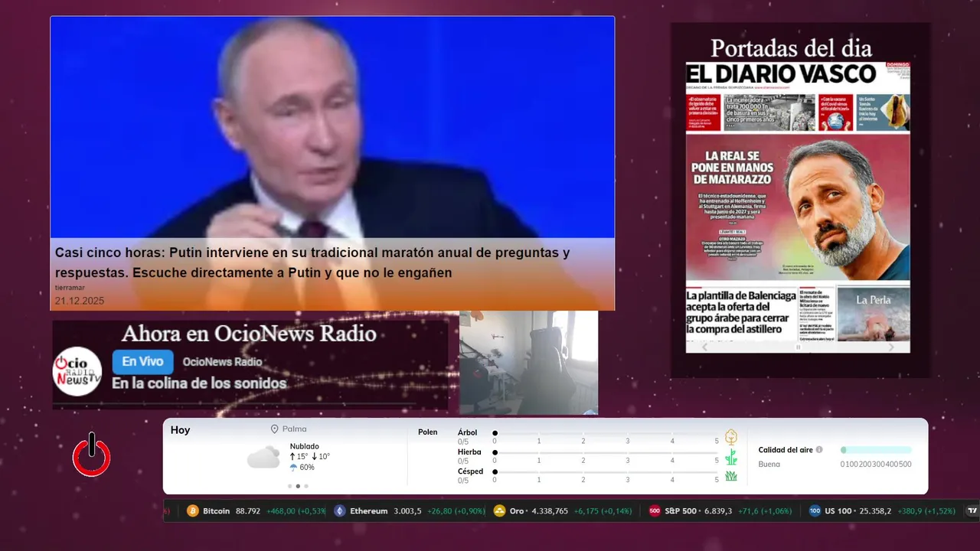The height and width of the screenshot is (551, 980).
Task: Click the red power button icon
Action: (92, 455)
